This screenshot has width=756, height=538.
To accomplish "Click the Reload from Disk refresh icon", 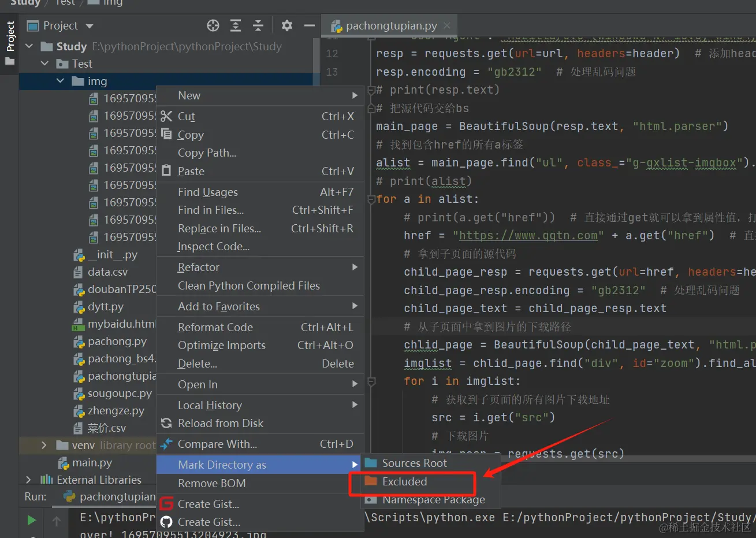I will (166, 423).
